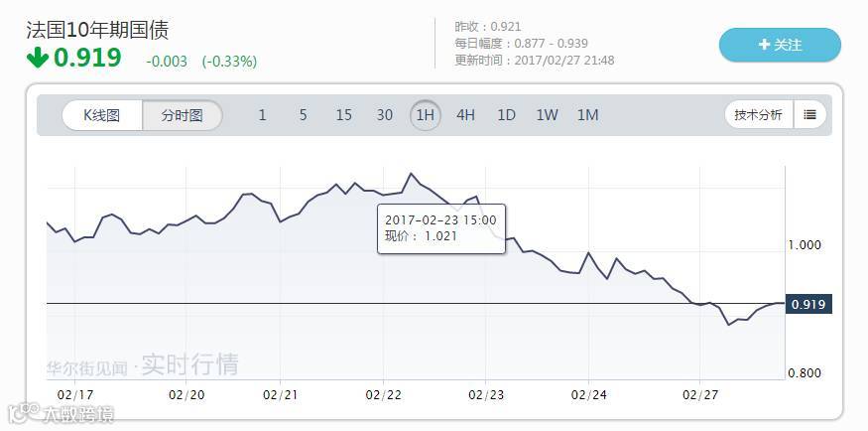The width and height of the screenshot is (868, 431).
Task: Choose the 30 minute interval
Action: pyautogui.click(x=385, y=115)
